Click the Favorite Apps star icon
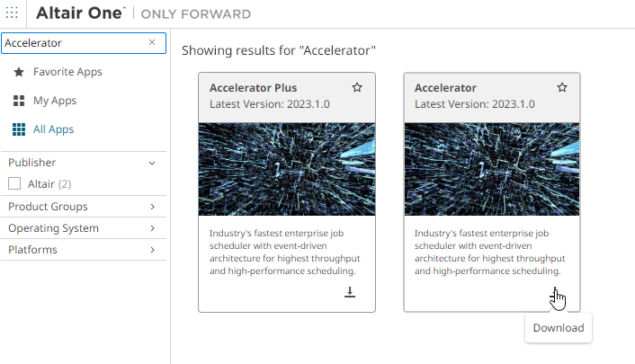Viewport: 635px width, 364px height. click(x=18, y=72)
